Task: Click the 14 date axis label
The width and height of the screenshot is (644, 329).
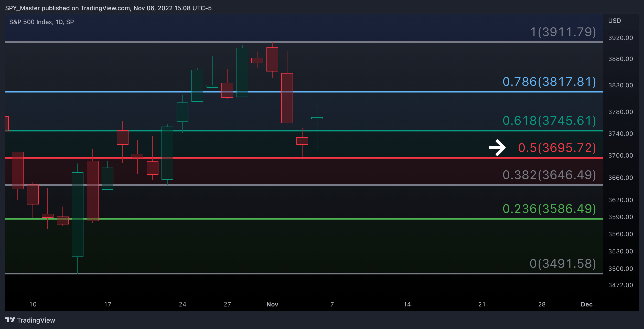Action: click(407, 304)
